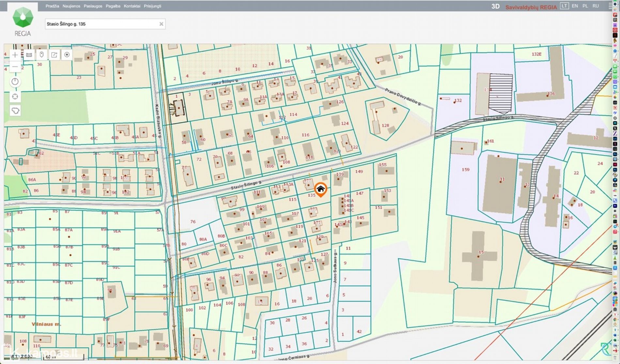Switch language to EN
The width and height of the screenshot is (620, 364).
(575, 6)
